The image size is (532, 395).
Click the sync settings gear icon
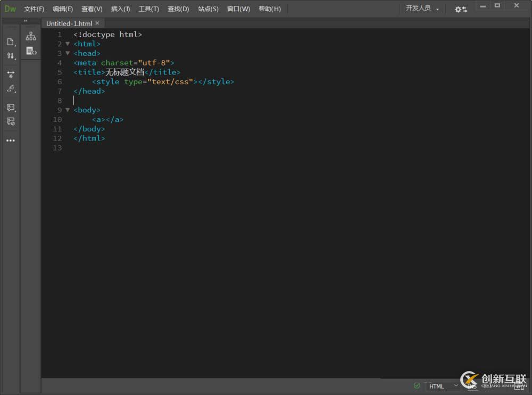click(460, 9)
